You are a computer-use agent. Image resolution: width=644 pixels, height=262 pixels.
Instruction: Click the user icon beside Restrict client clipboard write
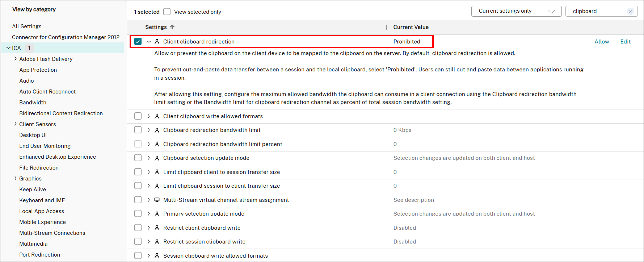point(157,228)
